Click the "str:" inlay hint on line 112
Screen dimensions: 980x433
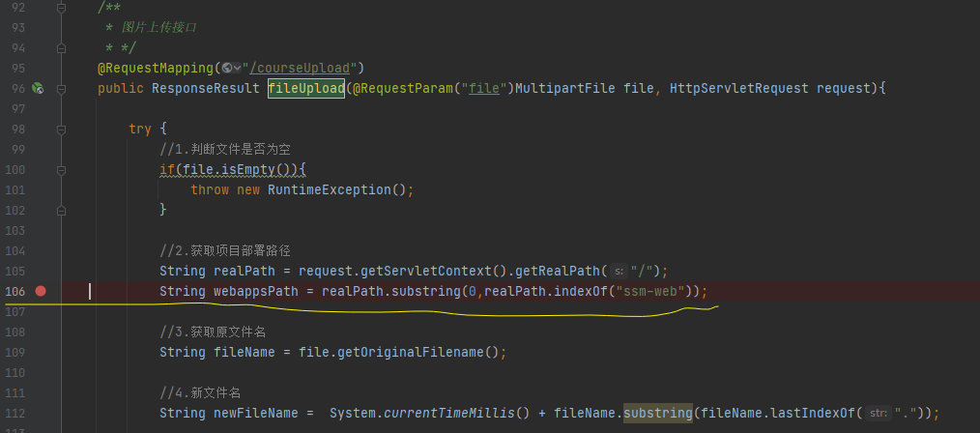click(x=879, y=413)
